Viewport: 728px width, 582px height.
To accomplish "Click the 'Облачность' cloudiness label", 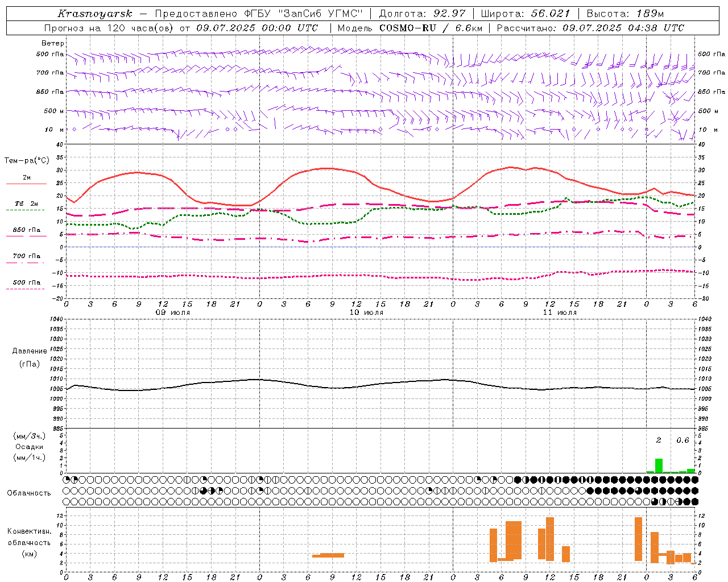I will [29, 493].
